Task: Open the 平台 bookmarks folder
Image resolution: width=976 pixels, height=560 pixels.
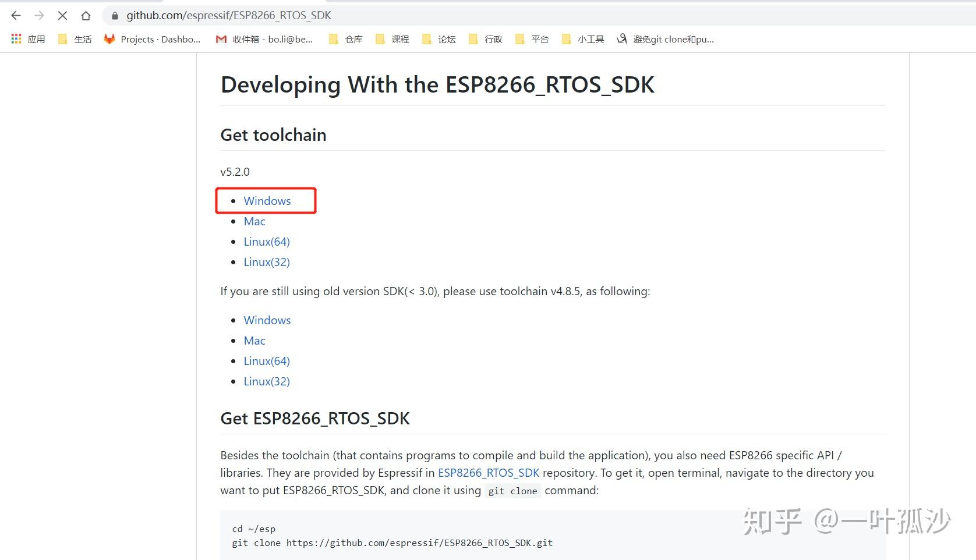Action: pyautogui.click(x=531, y=39)
